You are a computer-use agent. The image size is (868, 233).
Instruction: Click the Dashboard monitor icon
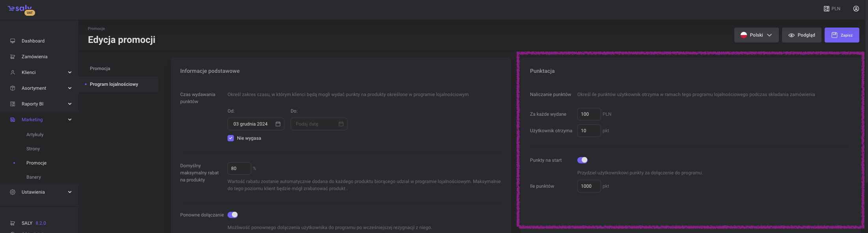click(13, 41)
